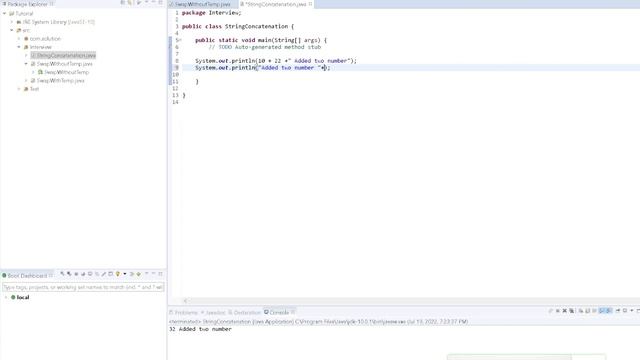Place cursor on line 9 println statement
This screenshot has height=360, width=640.
[x=262, y=68]
